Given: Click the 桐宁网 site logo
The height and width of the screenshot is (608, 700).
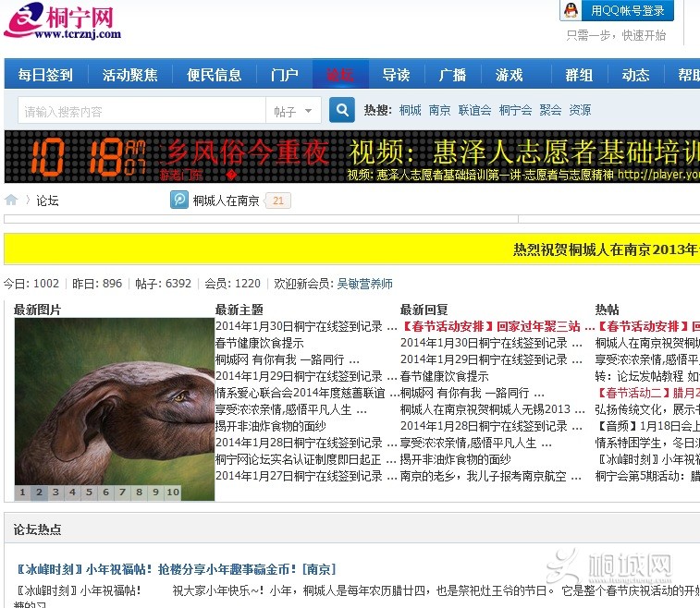Looking at the screenshot, I should [x=63, y=20].
